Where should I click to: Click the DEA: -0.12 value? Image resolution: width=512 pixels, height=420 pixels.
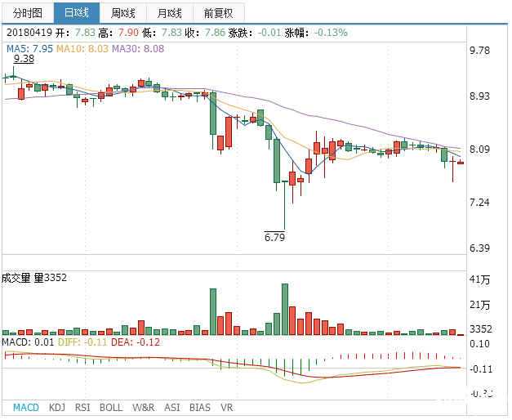tap(136, 342)
